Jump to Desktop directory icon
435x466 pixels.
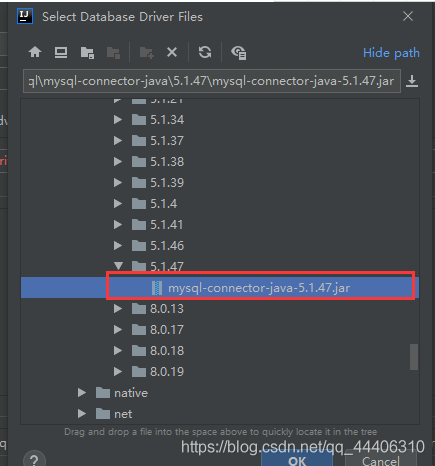pos(61,52)
